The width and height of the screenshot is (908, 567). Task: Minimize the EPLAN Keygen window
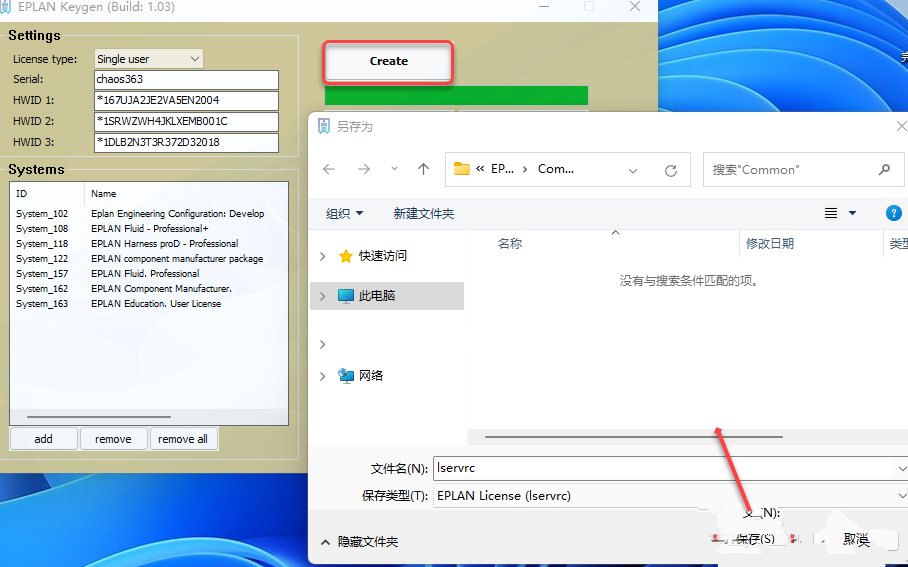click(544, 6)
